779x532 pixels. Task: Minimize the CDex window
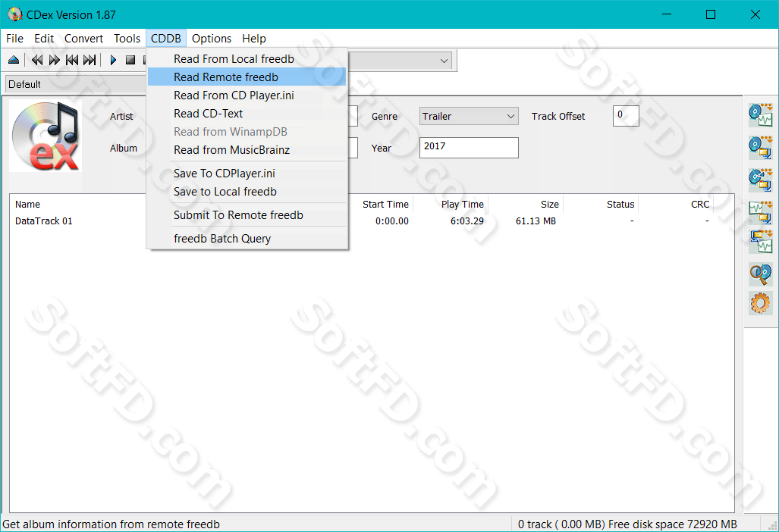667,14
